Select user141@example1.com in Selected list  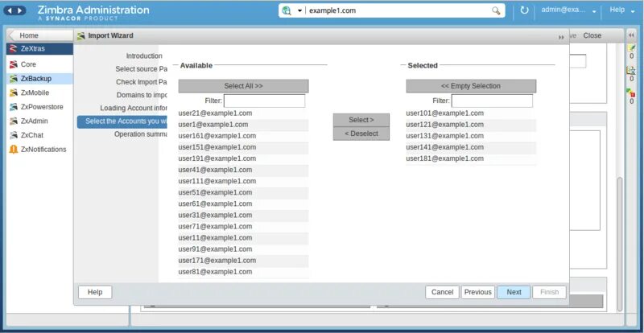coord(471,147)
